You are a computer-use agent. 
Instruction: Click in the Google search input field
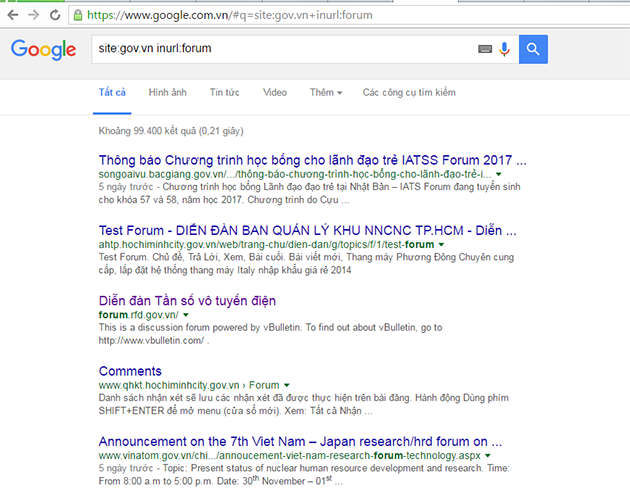click(281, 49)
